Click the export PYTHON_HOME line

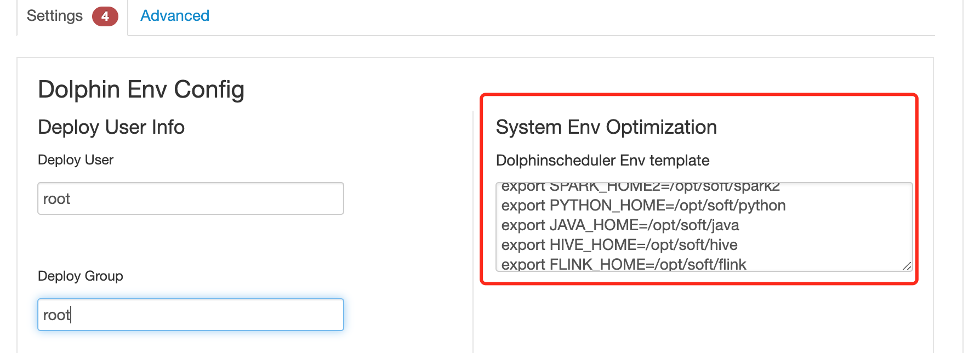click(643, 206)
